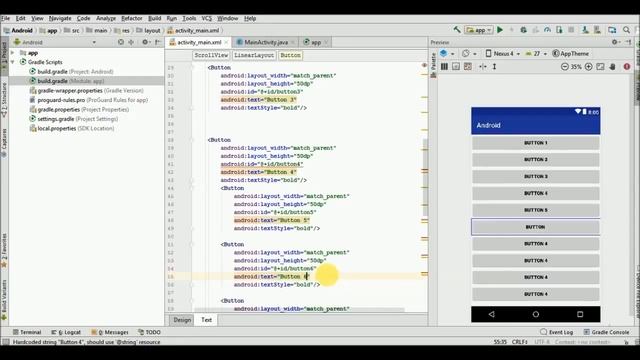Viewport: 640px width, 360px height.
Task: Toggle the Palette side tab
Action: 433,65
